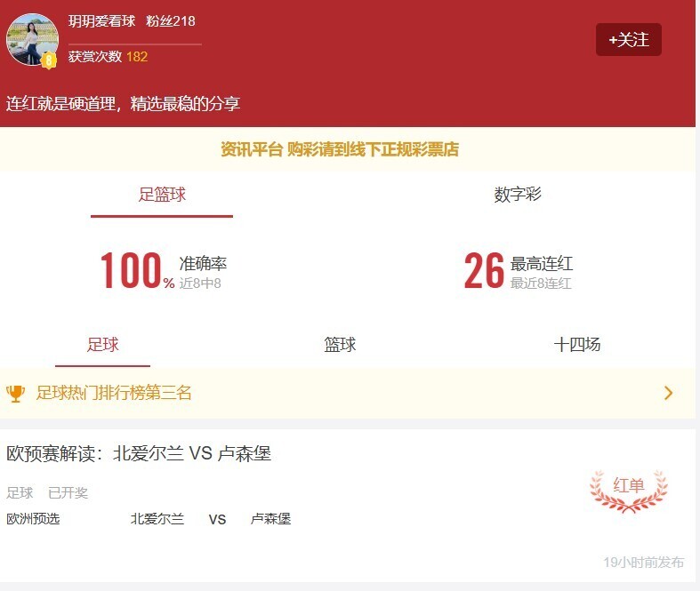This screenshot has height=591, width=700.
Task: Open article 欧预赛解读：北爱尔兰 VS 卢森堡
Action: pos(139,453)
